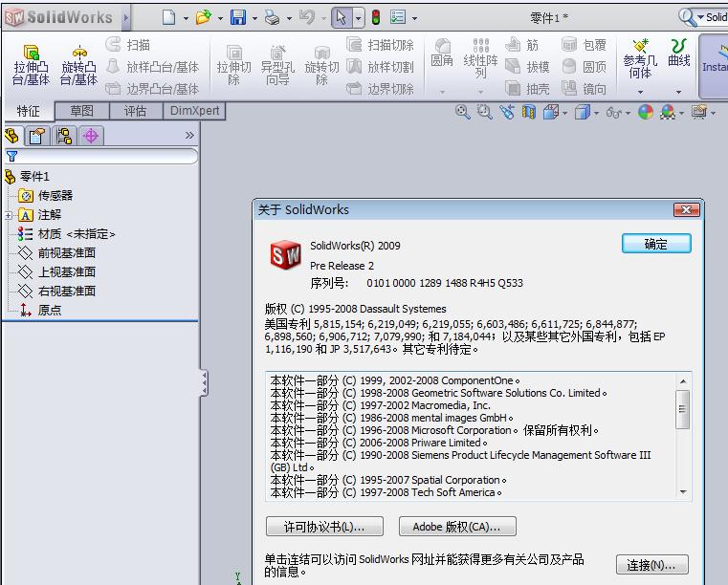Click the Rebuild traffic light icon
This screenshot has width=728, height=585.
click(376, 17)
